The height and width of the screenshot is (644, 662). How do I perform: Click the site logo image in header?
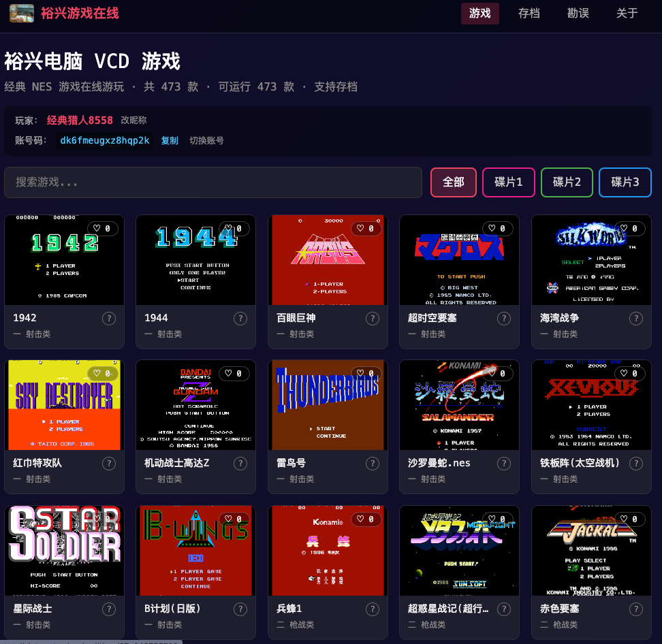click(22, 13)
